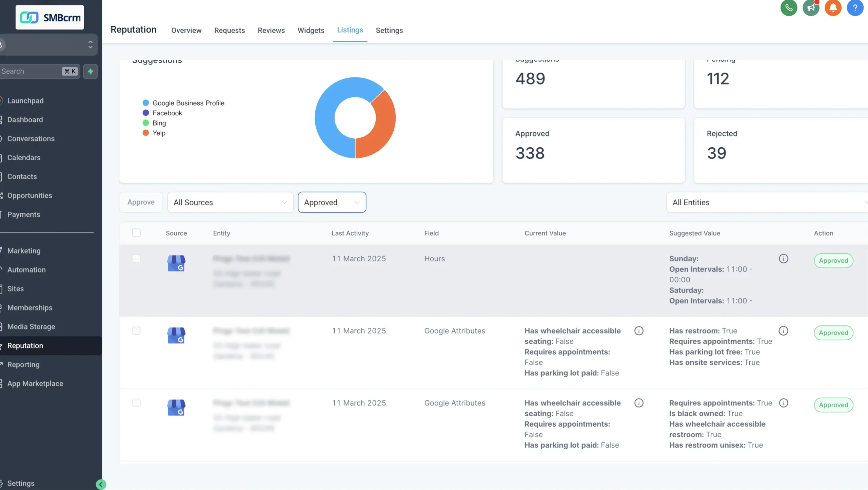Open the All Sources dropdown
Viewport: 868px width, 490px height.
pos(230,202)
